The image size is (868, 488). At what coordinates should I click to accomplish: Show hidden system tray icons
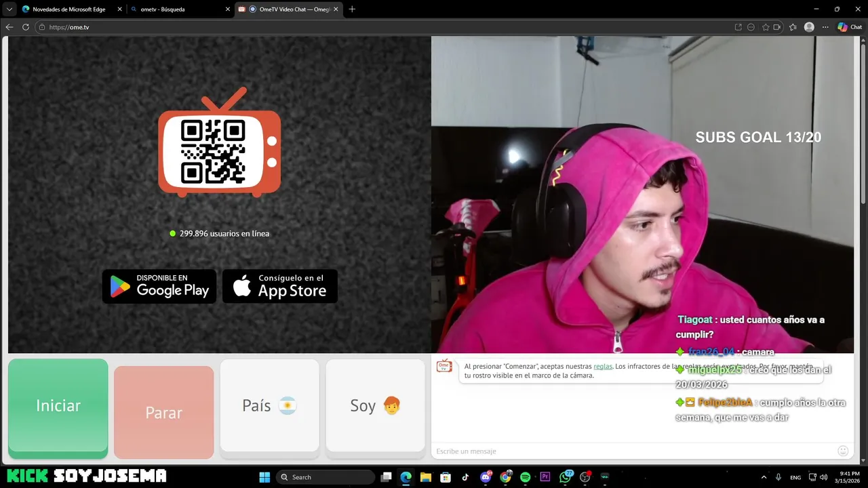(764, 477)
